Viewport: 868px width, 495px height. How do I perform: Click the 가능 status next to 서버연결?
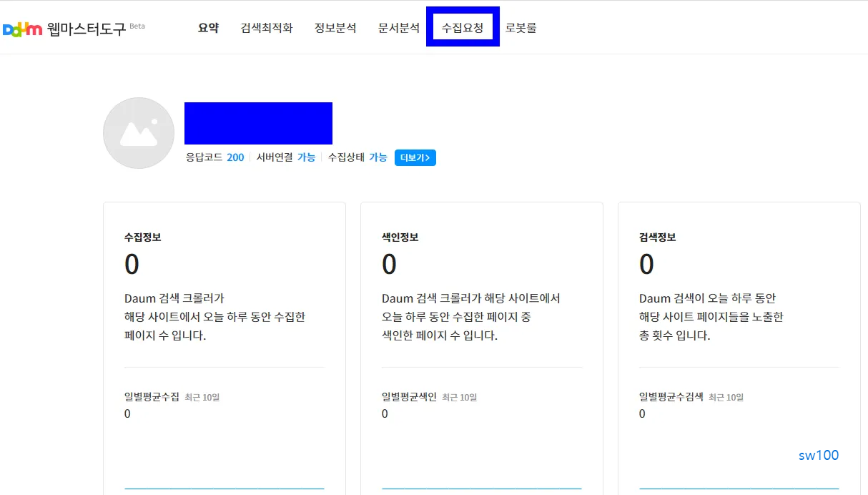coord(307,157)
